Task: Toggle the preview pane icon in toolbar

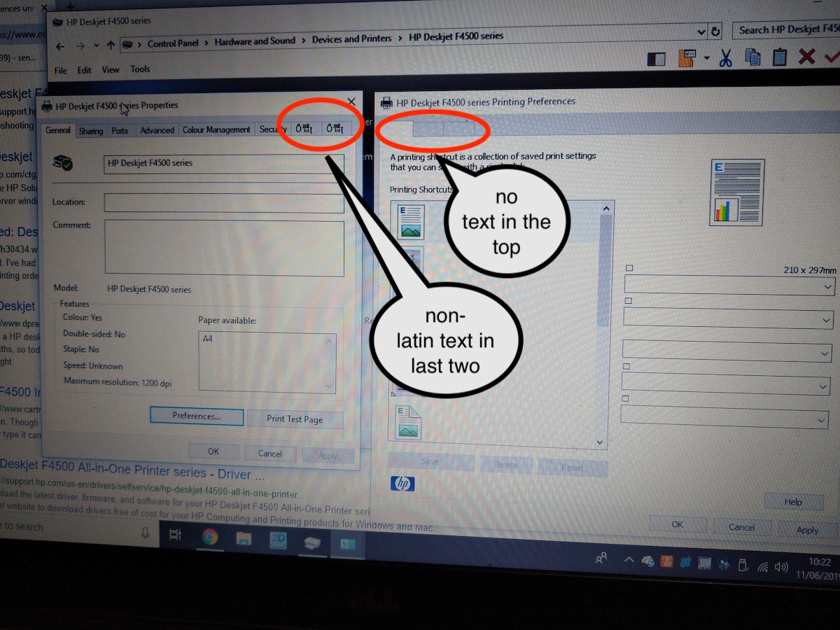Action: point(656,59)
